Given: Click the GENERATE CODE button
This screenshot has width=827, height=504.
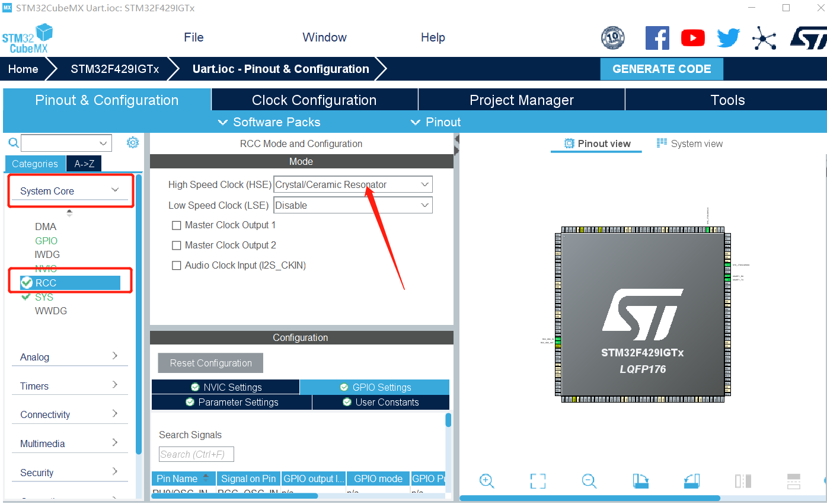Looking at the screenshot, I should point(662,69).
